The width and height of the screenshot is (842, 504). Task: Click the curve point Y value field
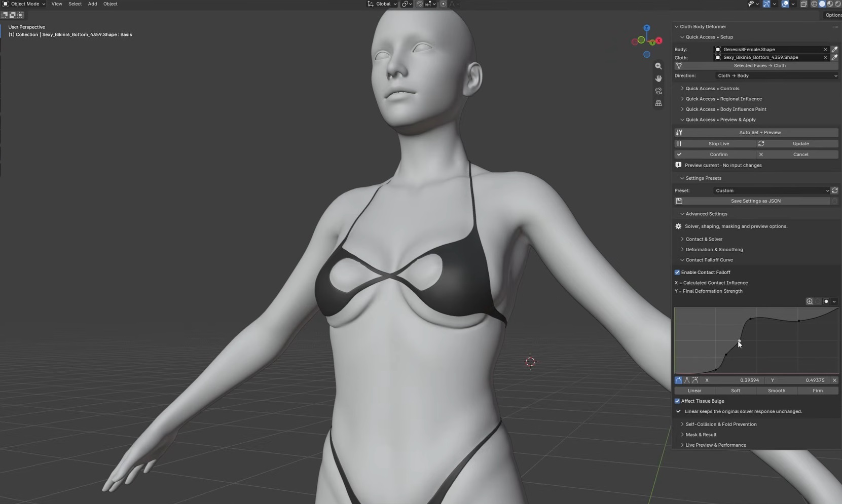click(x=797, y=380)
